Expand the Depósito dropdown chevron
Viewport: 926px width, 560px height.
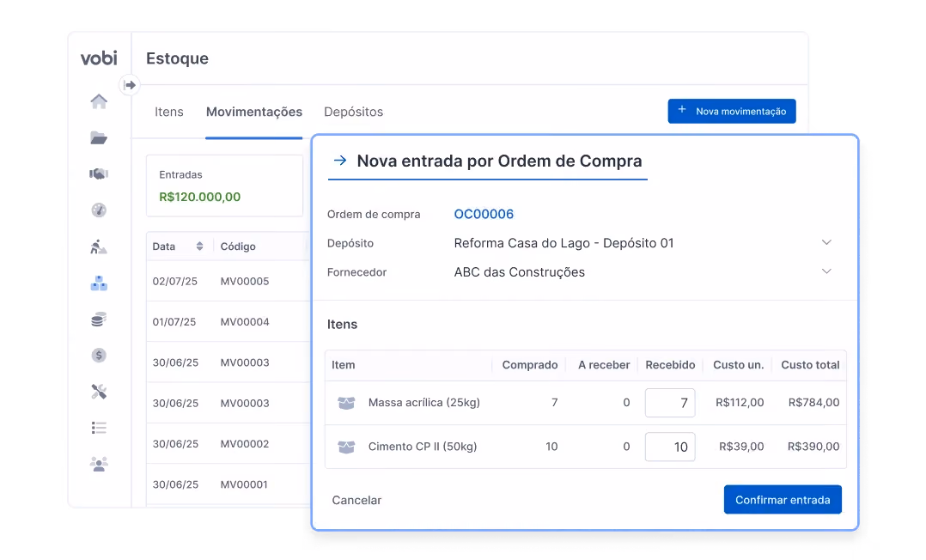(x=826, y=242)
